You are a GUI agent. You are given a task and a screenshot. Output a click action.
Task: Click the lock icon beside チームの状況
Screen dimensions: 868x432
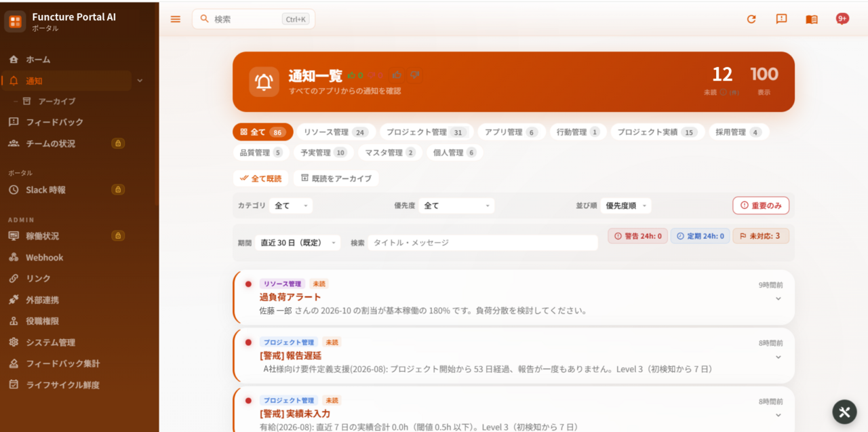pyautogui.click(x=118, y=143)
